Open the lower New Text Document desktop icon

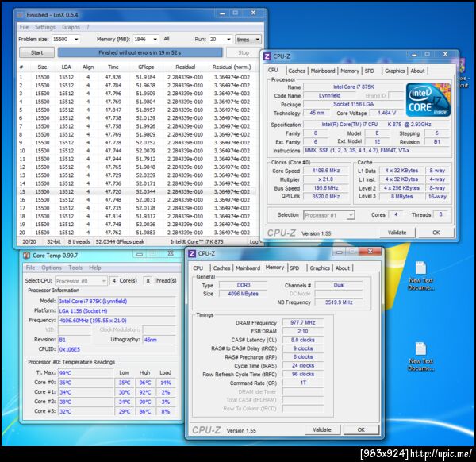click(420, 356)
